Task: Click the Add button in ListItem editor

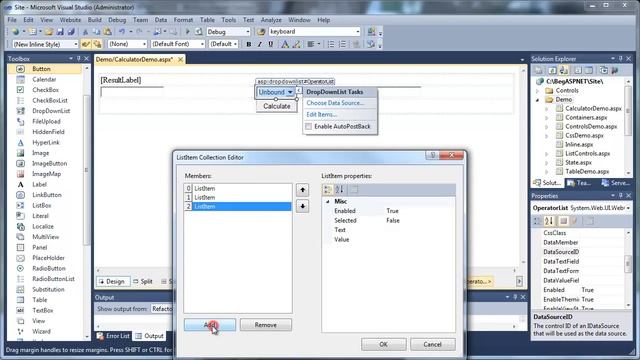Action: [x=210, y=325]
